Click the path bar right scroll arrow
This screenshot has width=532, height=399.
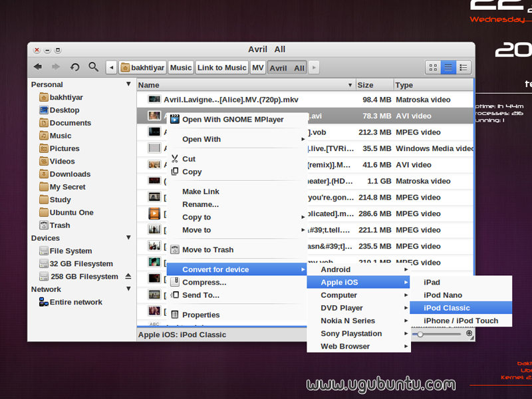[314, 68]
